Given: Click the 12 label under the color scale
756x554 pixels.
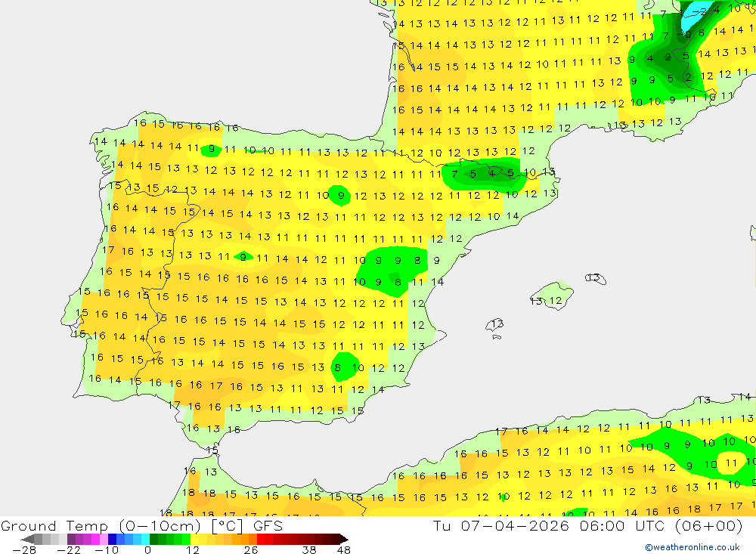Looking at the screenshot, I should (x=193, y=550).
